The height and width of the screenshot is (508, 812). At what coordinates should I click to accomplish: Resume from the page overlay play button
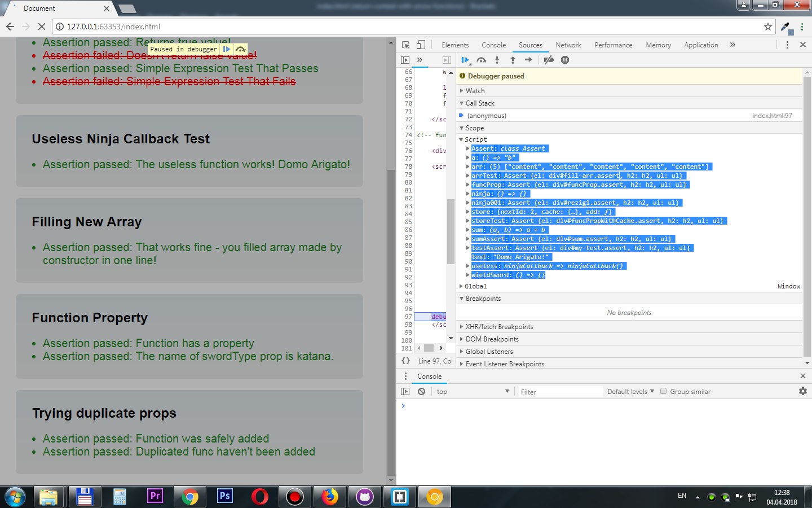click(227, 49)
